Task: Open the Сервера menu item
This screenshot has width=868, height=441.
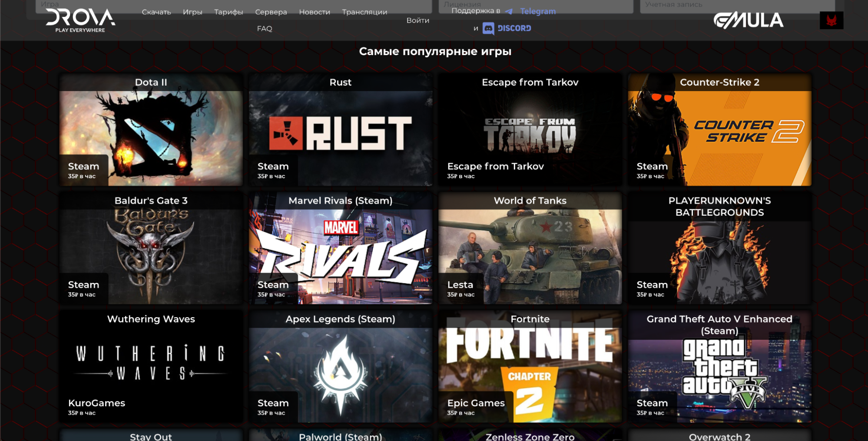Action: coord(271,12)
